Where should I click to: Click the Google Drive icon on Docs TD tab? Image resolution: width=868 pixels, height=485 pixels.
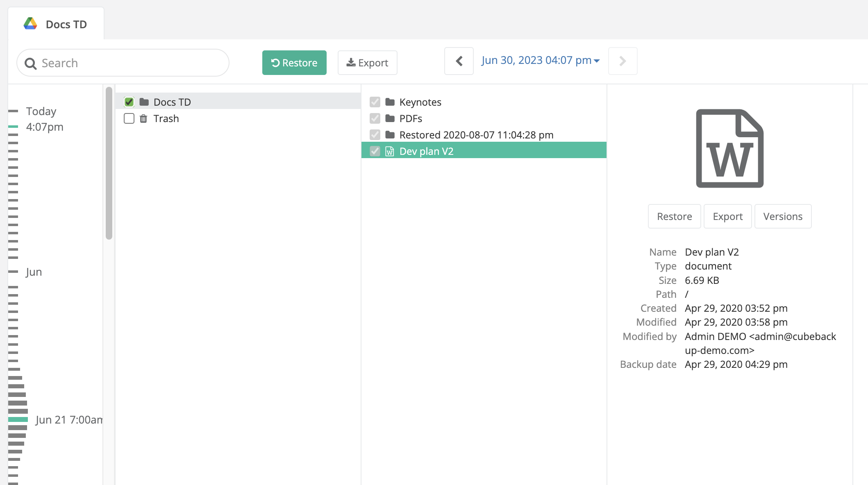tap(30, 24)
